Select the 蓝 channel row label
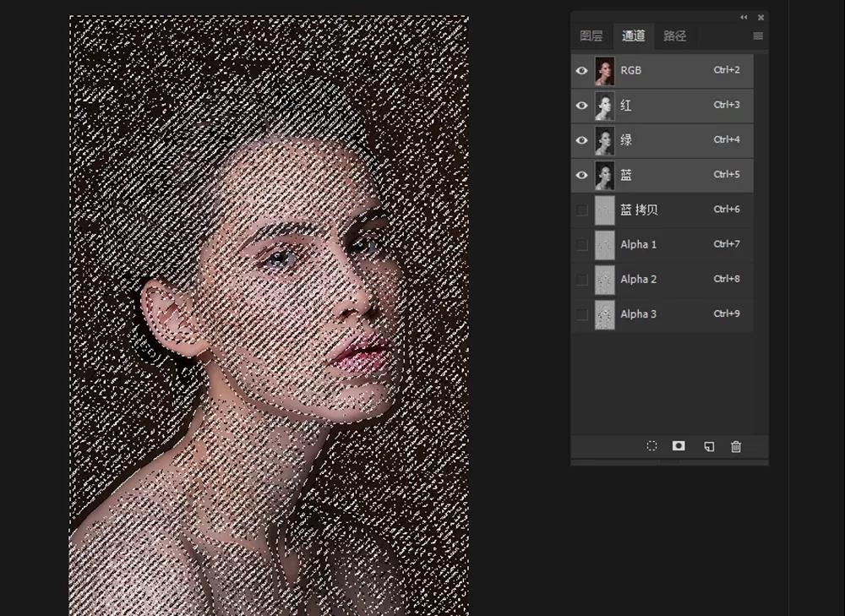Screen dimensions: 845x616 [x=625, y=175]
